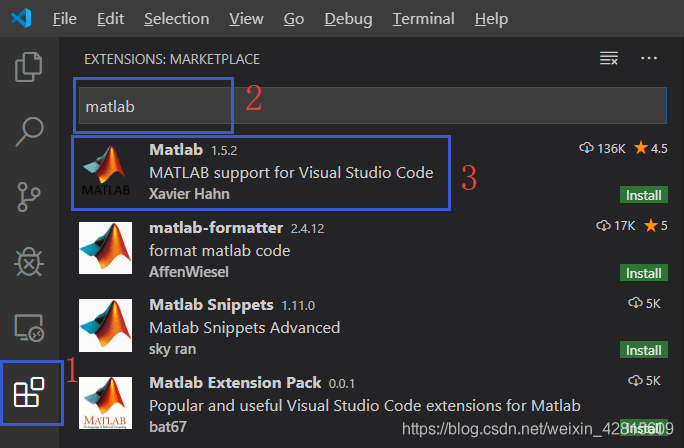684x448 pixels.
Task: Open the Matlab Snippets extension details
Action: tap(373, 326)
